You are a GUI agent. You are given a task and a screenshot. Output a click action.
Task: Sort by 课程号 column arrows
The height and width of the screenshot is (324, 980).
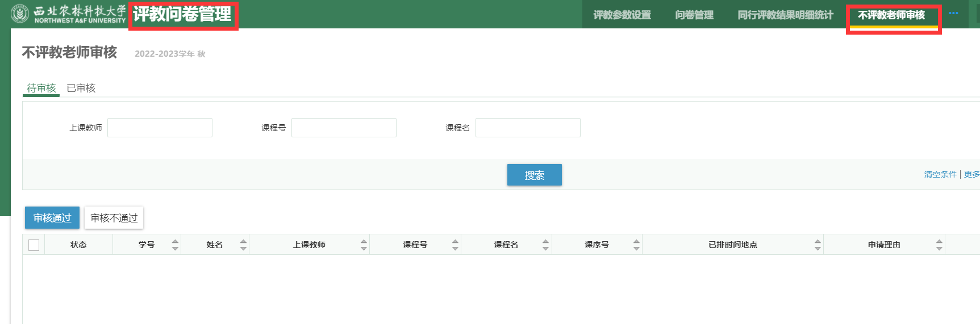[455, 245]
